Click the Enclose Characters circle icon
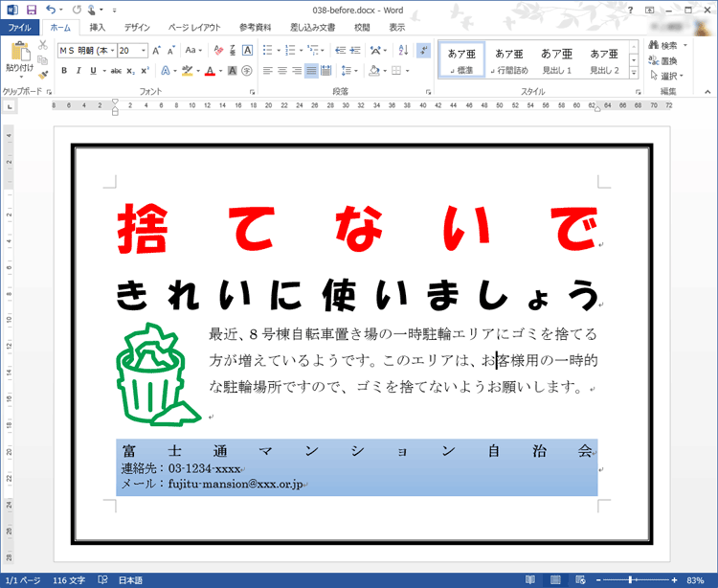Viewport: 718px width, 588px height. click(247, 71)
